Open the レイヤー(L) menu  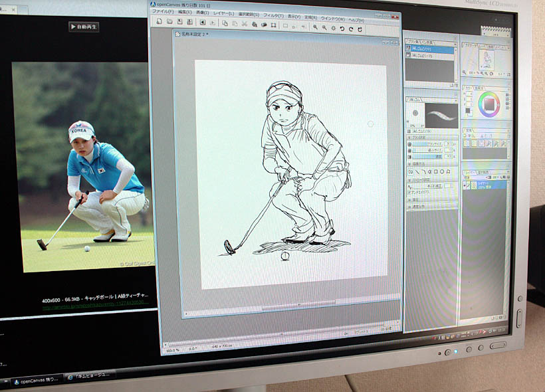223,13
